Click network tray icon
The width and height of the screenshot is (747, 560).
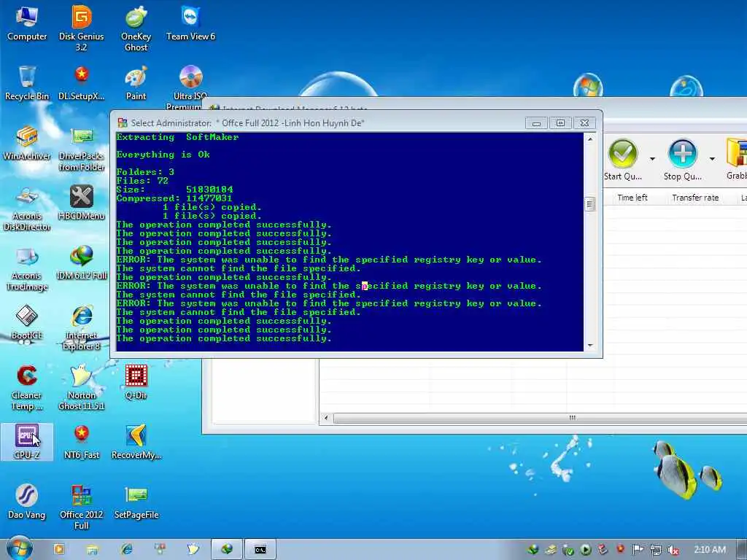(656, 551)
